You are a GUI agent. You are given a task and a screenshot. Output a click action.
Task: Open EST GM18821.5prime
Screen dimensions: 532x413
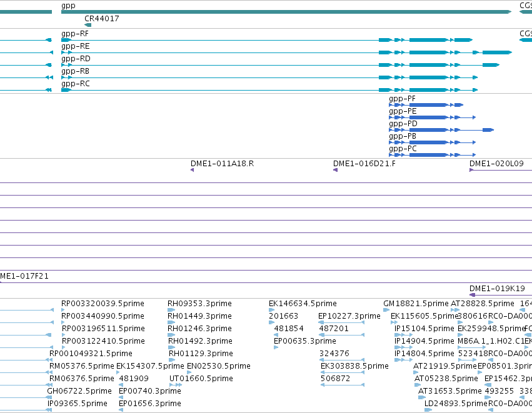416,304
